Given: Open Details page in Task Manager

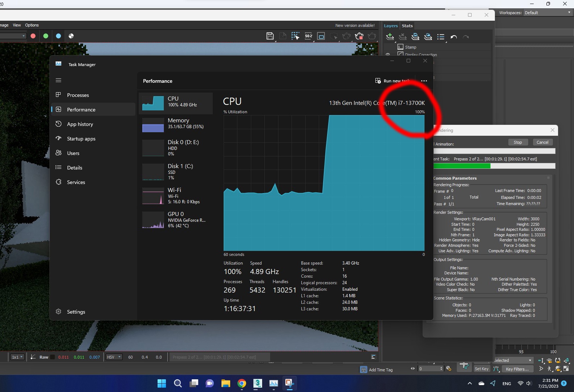Looking at the screenshot, I should 93,168.
